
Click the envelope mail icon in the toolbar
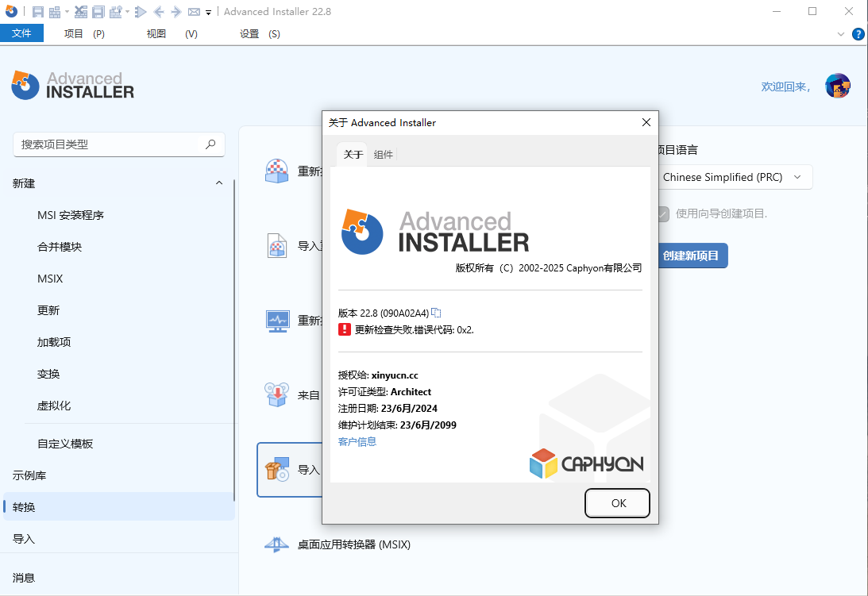(x=194, y=12)
